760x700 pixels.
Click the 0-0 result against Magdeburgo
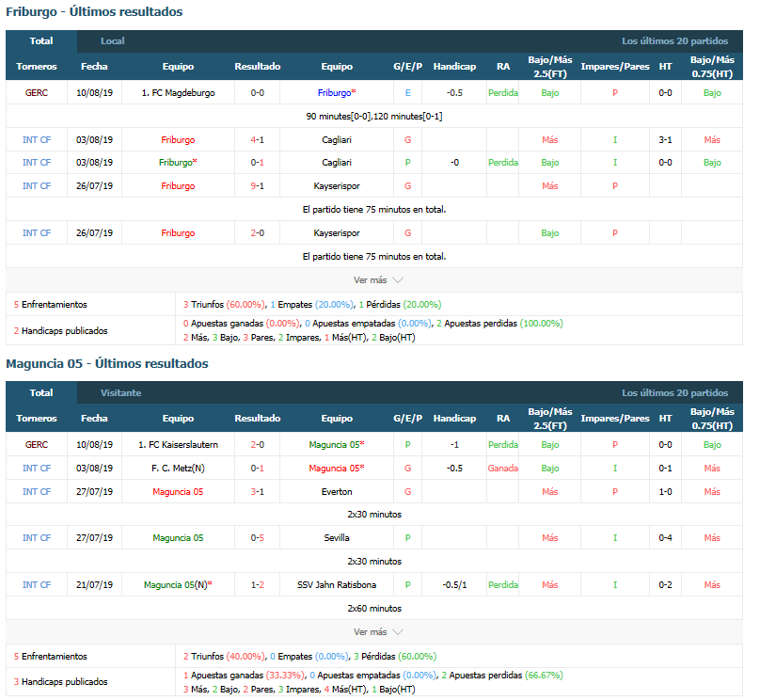point(258,92)
